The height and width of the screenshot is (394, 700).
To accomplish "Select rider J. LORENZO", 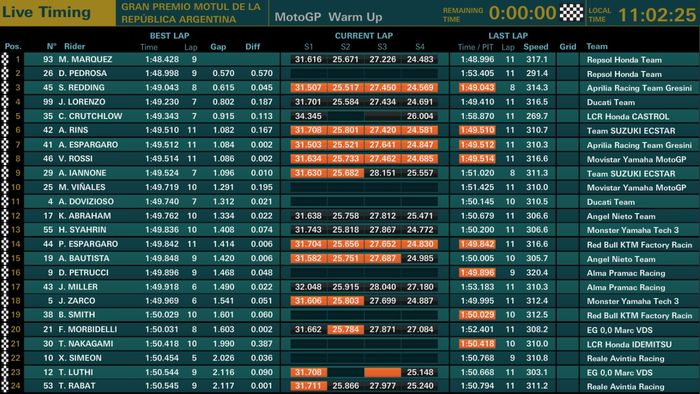I will [82, 102].
